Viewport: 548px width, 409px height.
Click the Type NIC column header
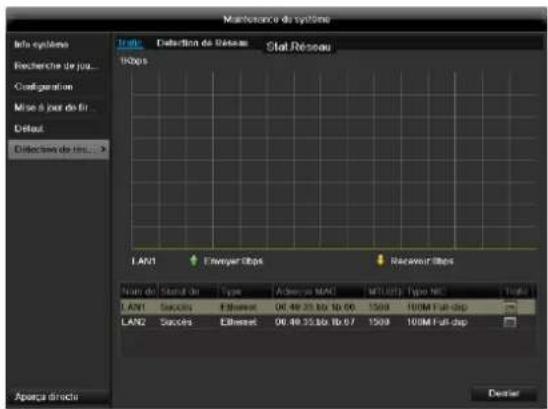point(452,291)
